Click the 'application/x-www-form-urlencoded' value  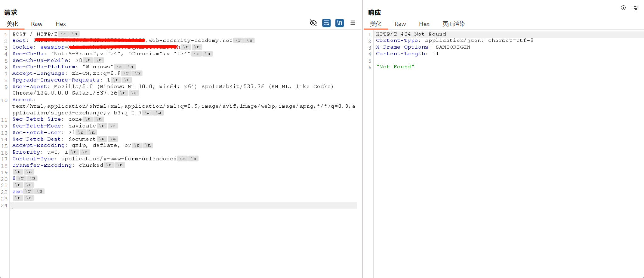point(119,158)
